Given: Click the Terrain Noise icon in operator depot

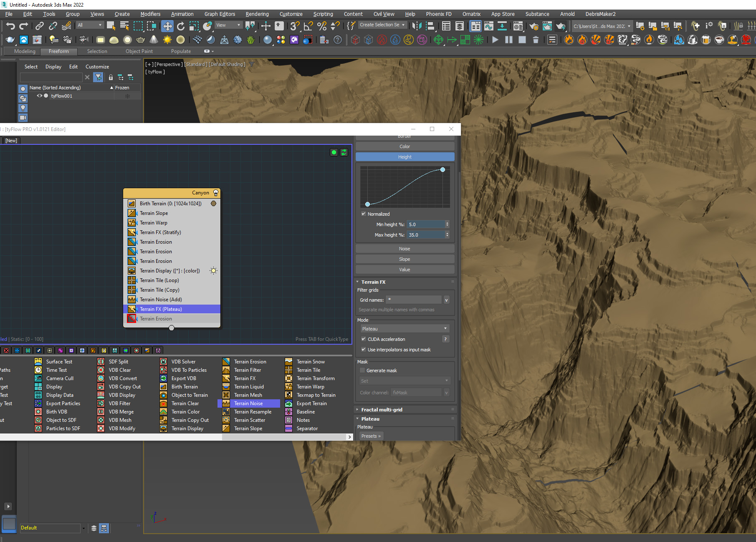Looking at the screenshot, I should pos(226,403).
